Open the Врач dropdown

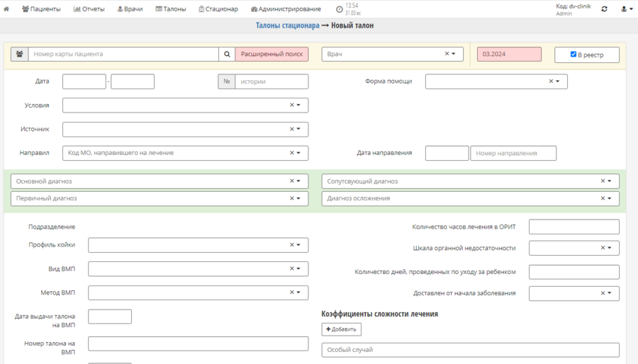tap(453, 54)
